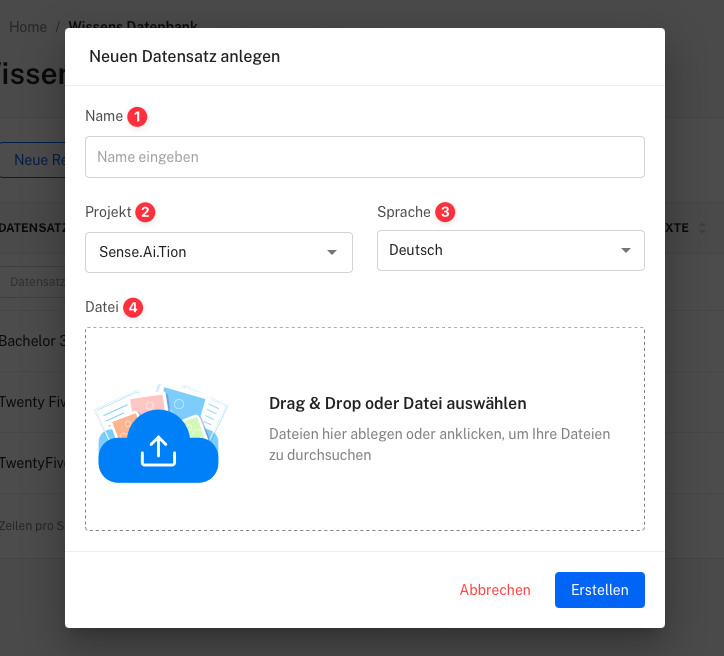724x656 pixels.
Task: Click the red badge 1 beside Name
Action: [137, 116]
